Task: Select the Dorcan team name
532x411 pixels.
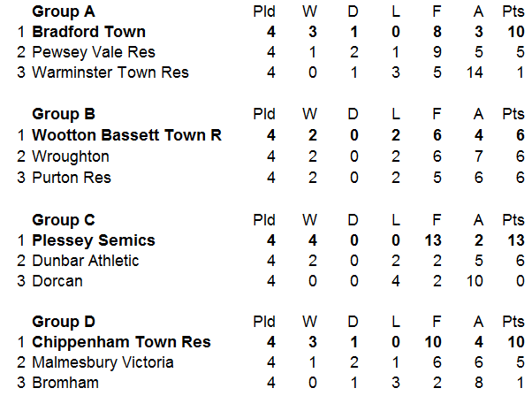Action: [x=57, y=281]
